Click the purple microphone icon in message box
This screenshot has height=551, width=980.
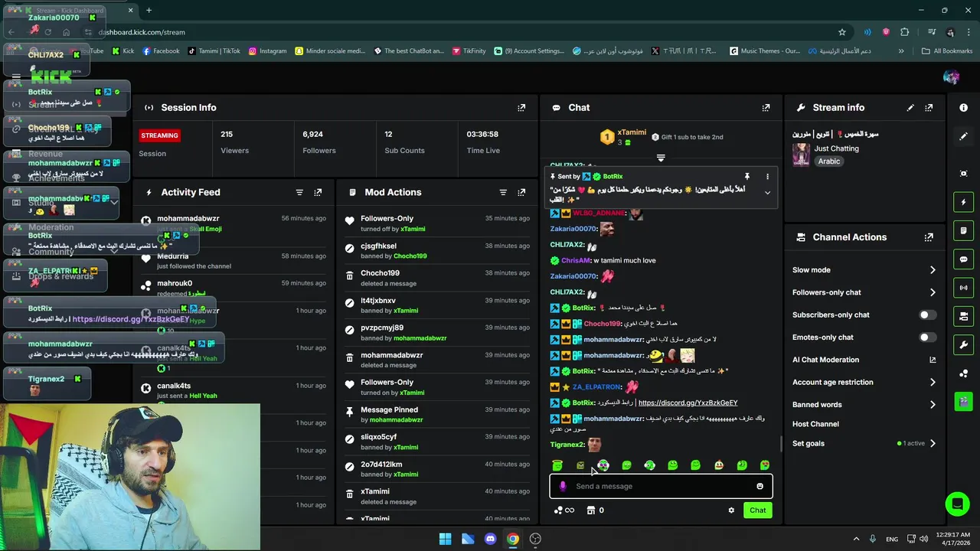pyautogui.click(x=563, y=486)
